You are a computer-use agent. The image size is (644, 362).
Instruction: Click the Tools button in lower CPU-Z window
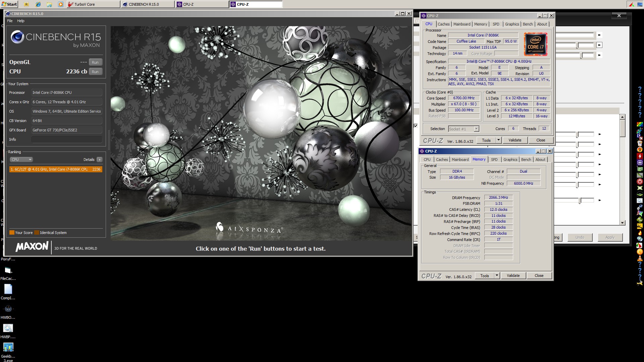(485, 276)
